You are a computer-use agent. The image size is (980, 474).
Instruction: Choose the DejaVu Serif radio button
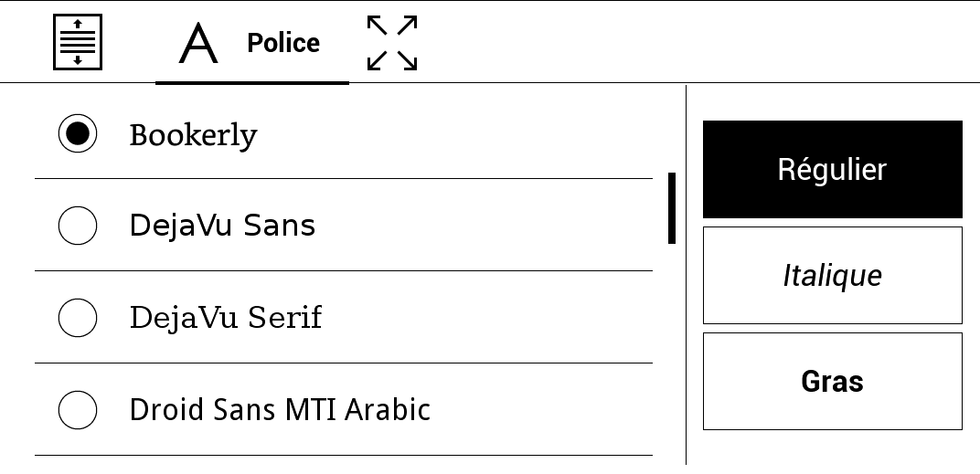pos(78,318)
